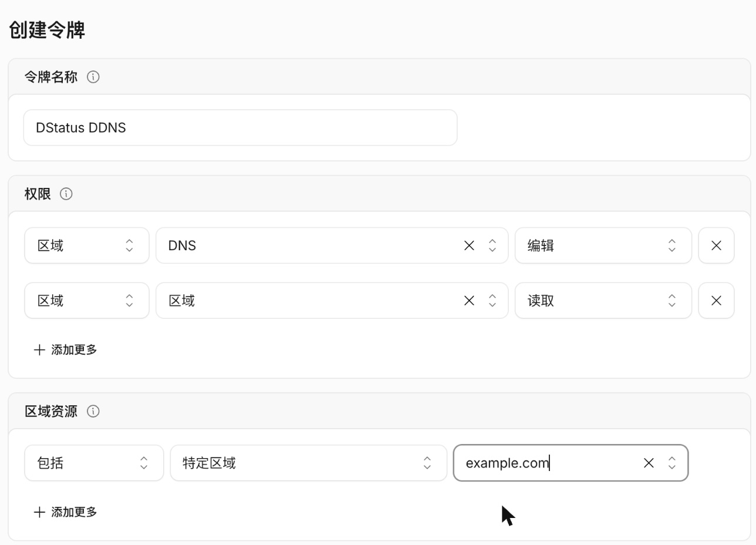Click 添加更多 under the zone resources section
This screenshot has height=545, width=756.
65,512
